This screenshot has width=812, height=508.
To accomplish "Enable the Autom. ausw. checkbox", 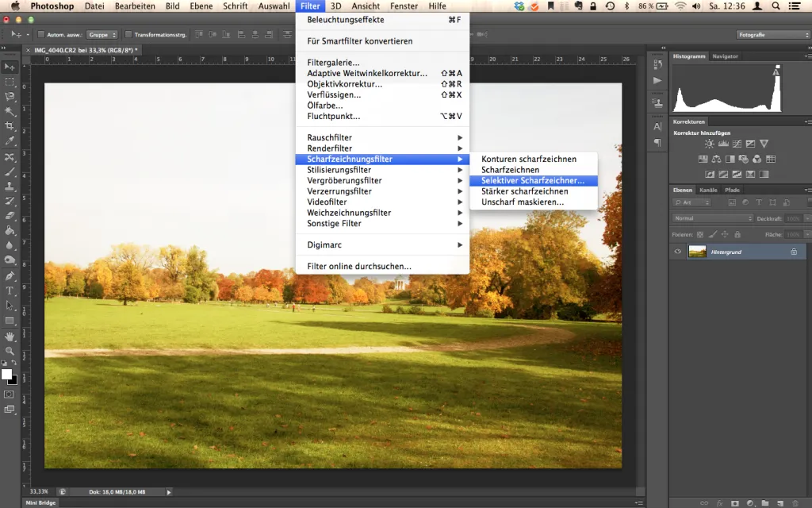I will point(41,34).
